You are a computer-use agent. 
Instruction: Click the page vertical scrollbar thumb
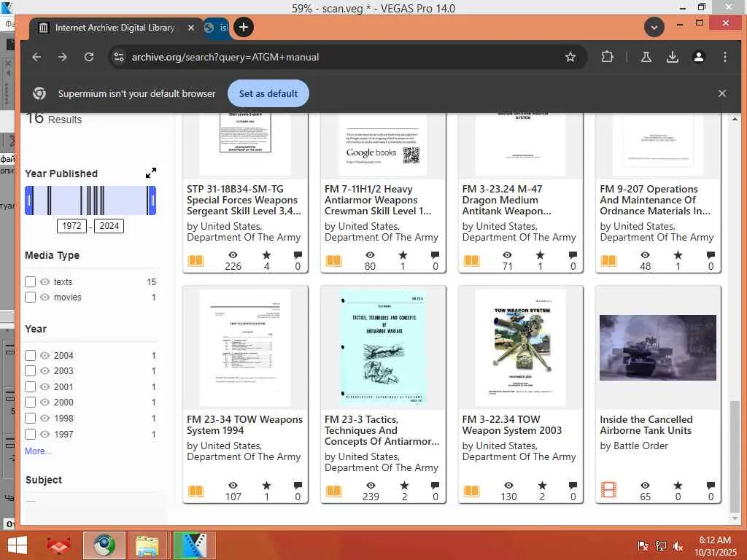click(735, 455)
